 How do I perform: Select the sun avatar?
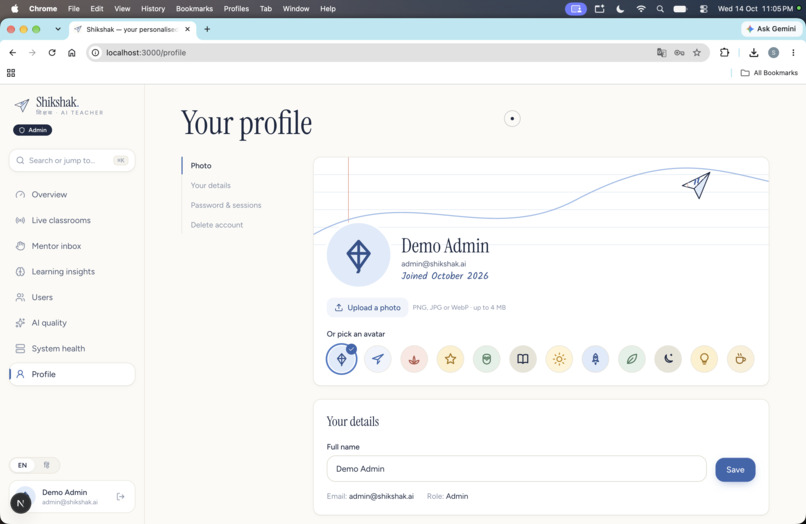tap(559, 359)
